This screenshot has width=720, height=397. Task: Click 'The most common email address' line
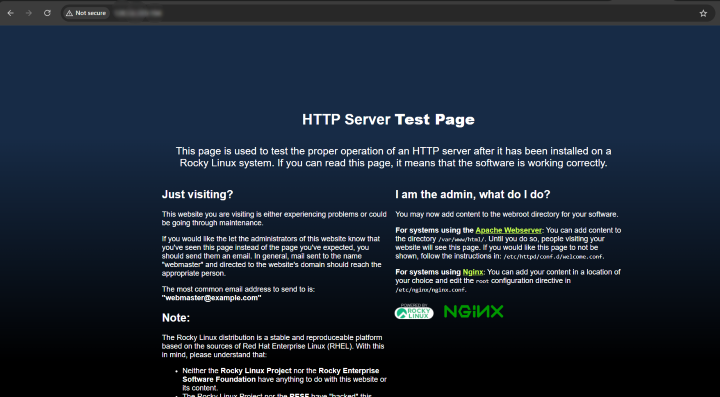coord(238,290)
